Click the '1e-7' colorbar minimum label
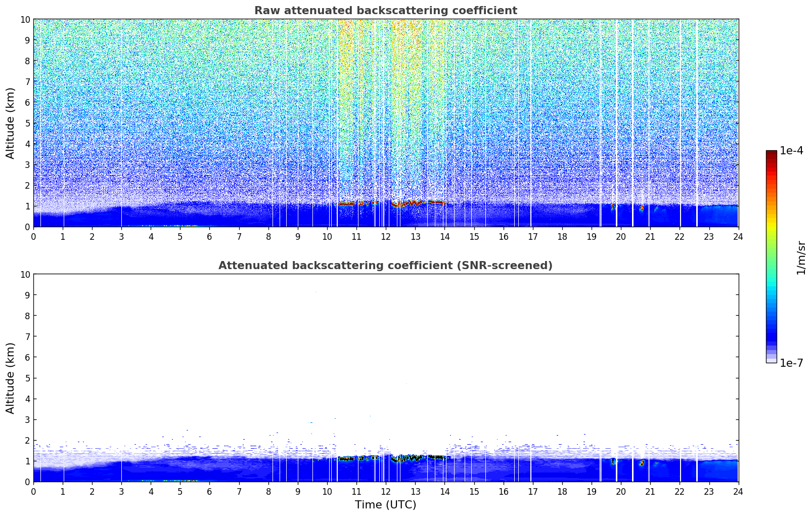This screenshot has height=516, width=812. 791,363
